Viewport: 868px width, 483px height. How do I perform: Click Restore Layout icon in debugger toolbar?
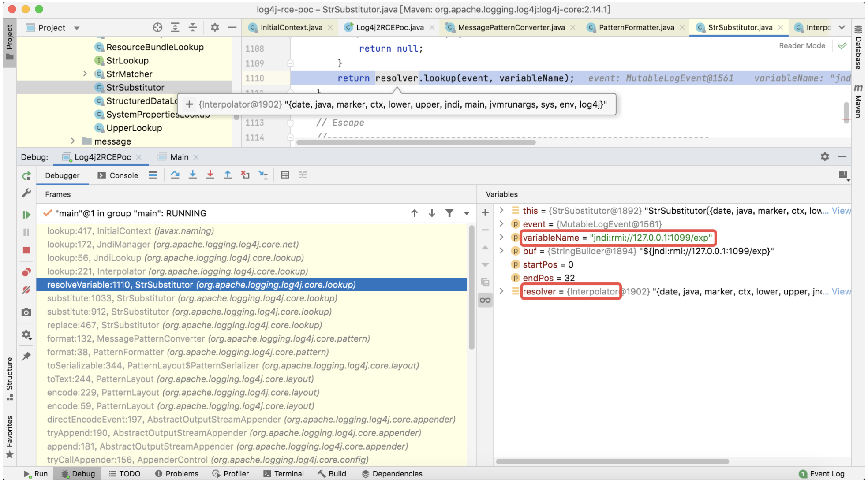point(843,176)
